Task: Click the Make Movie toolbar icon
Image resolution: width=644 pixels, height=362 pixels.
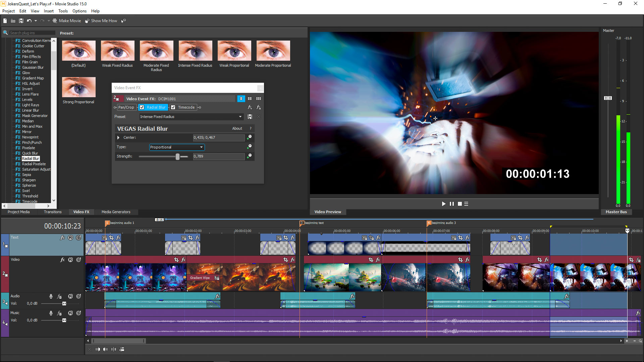Action: 55,20
